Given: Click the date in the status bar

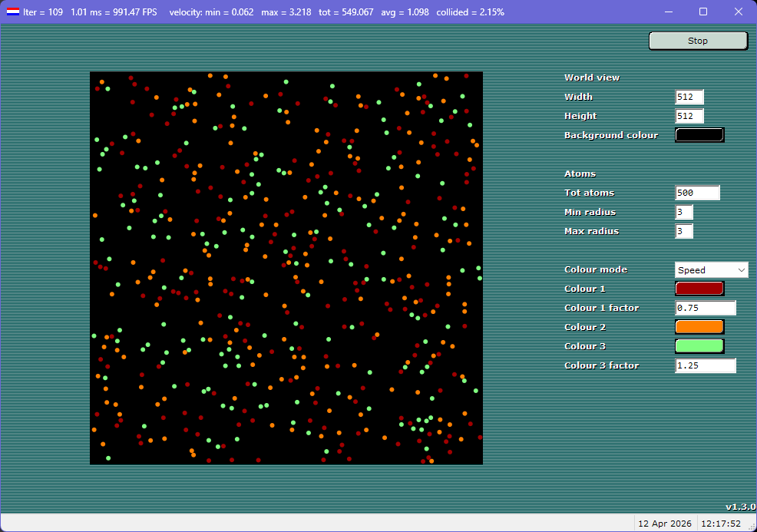Looking at the screenshot, I should coord(664,524).
